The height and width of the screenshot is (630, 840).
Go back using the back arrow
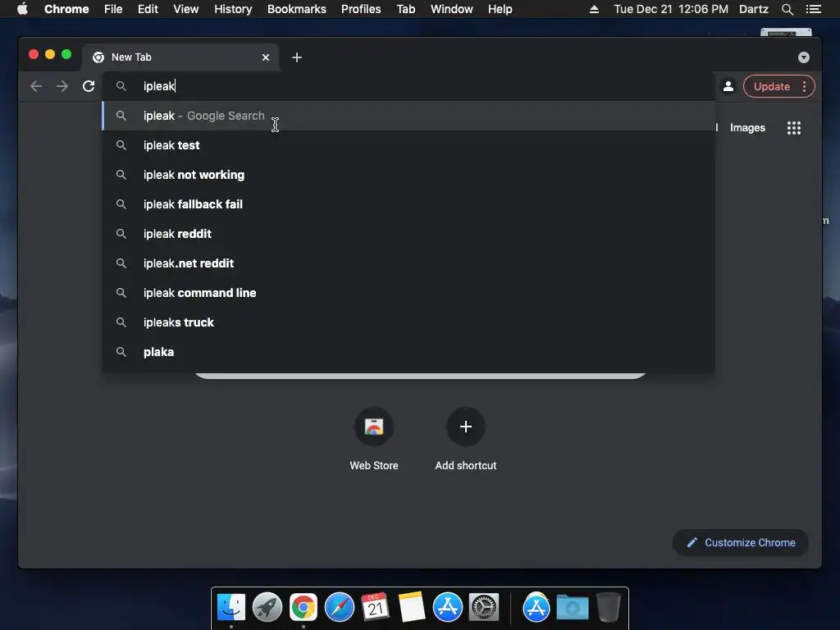click(36, 86)
